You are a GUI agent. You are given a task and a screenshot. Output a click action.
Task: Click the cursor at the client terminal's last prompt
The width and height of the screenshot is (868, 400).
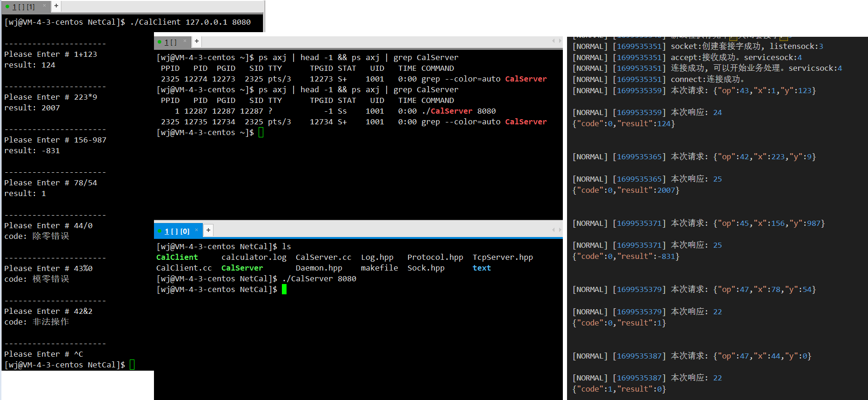132,365
